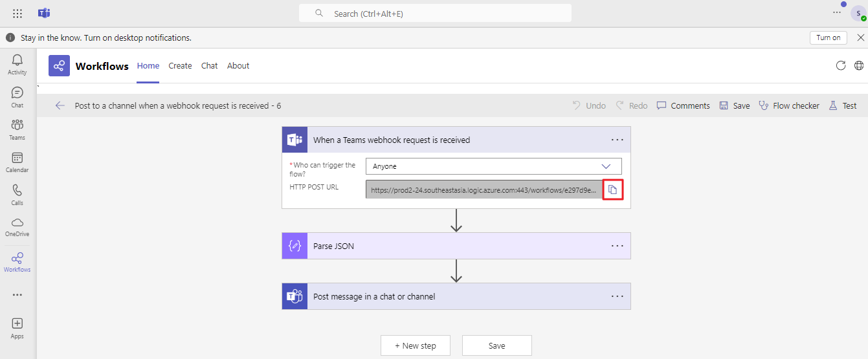Image resolution: width=868 pixels, height=359 pixels.
Task: Collapse the Teams webhook trigger card header
Action: (456, 140)
